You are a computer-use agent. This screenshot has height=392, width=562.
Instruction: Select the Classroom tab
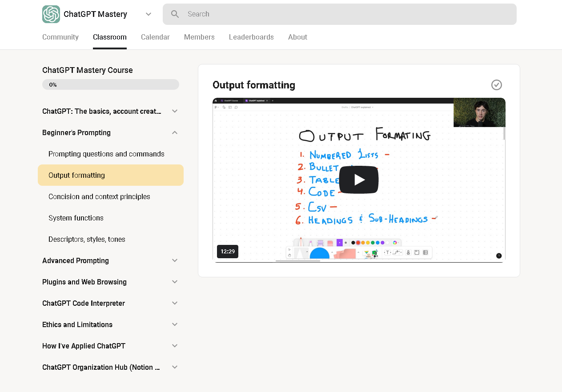coord(110,37)
